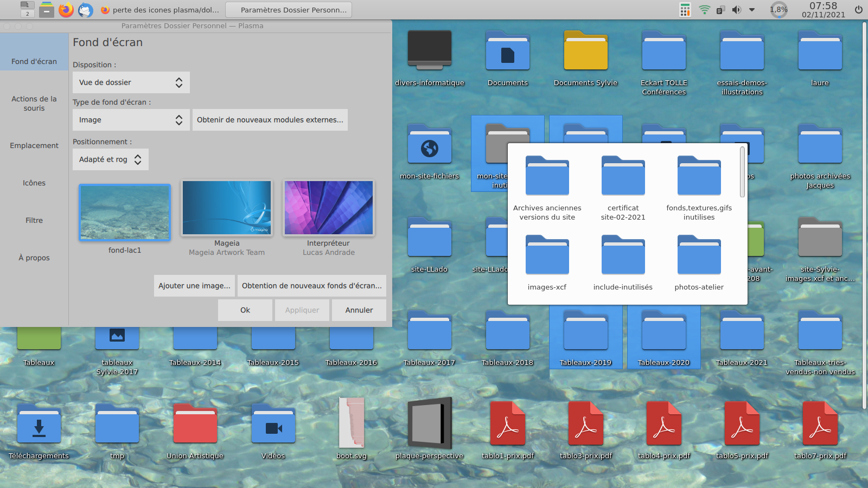Confirm settings with the Ok button
Image resolution: width=868 pixels, height=488 pixels.
(245, 310)
